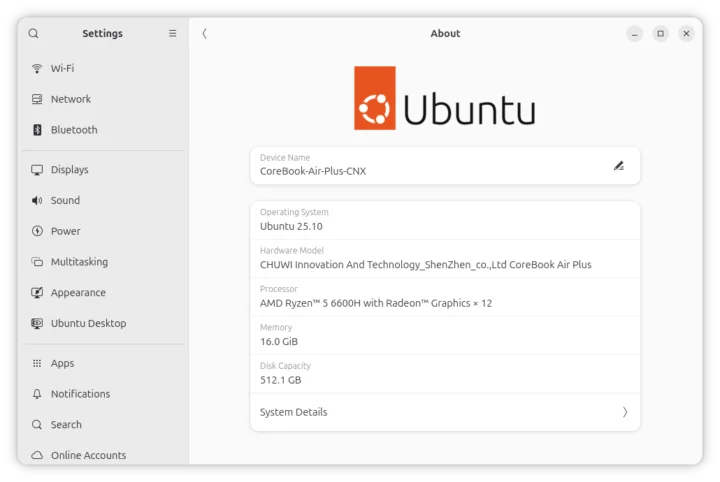The image size is (720, 482).
Task: Open the Displays panel
Action: [x=103, y=170]
